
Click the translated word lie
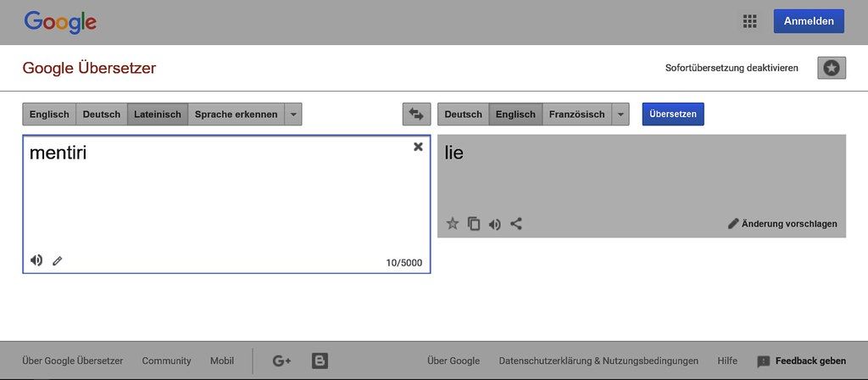[x=454, y=153]
